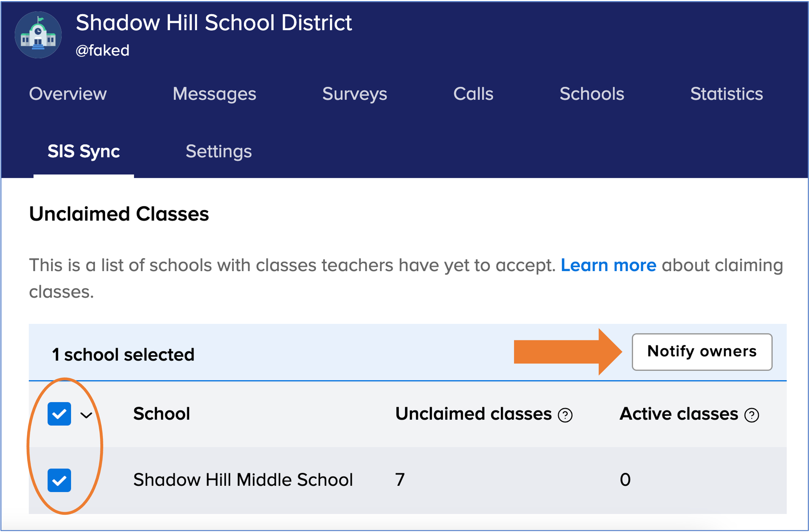Click the school district building avatar icon
The height and width of the screenshot is (532, 809).
(x=38, y=35)
